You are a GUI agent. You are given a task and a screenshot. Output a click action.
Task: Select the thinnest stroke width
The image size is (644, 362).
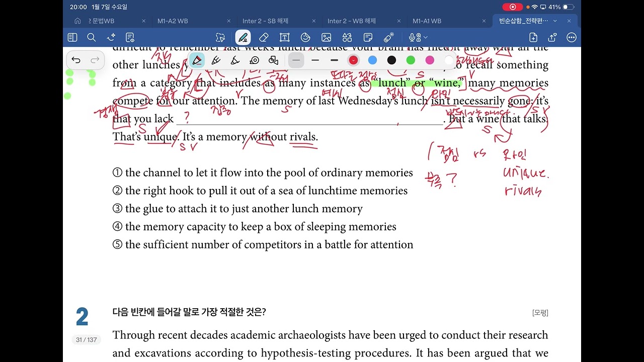pyautogui.click(x=296, y=60)
